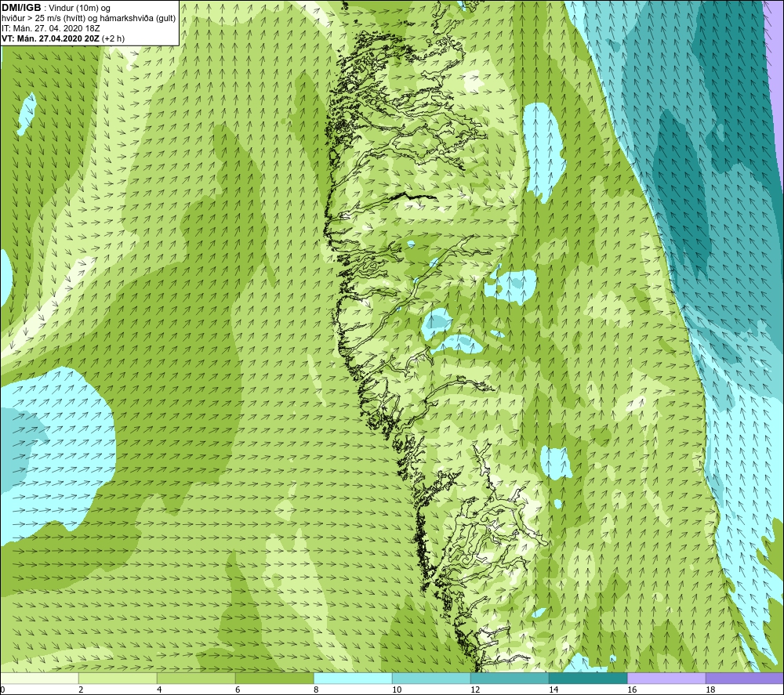Image resolution: width=784 pixels, height=695 pixels.
Task: Click the legend scale label "4"
Action: [159, 690]
